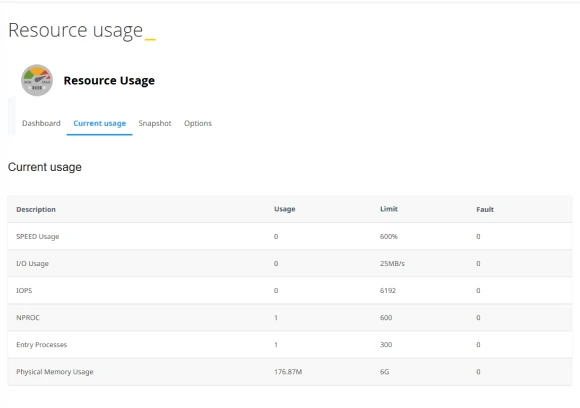Select the I/O Usage row label

(x=32, y=263)
